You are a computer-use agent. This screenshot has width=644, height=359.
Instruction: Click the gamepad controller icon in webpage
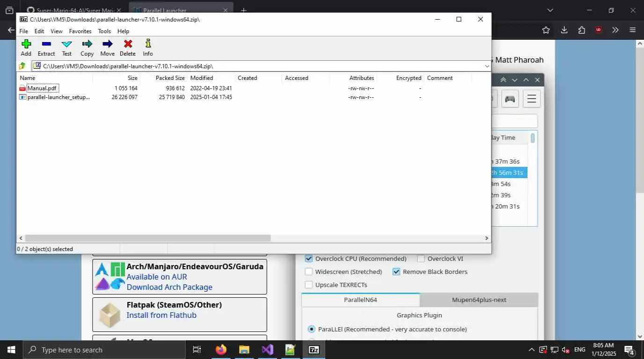coord(510,99)
